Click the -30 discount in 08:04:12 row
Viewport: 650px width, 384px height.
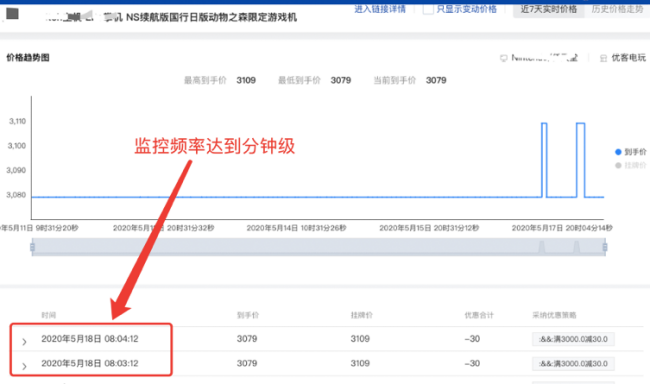(472, 339)
